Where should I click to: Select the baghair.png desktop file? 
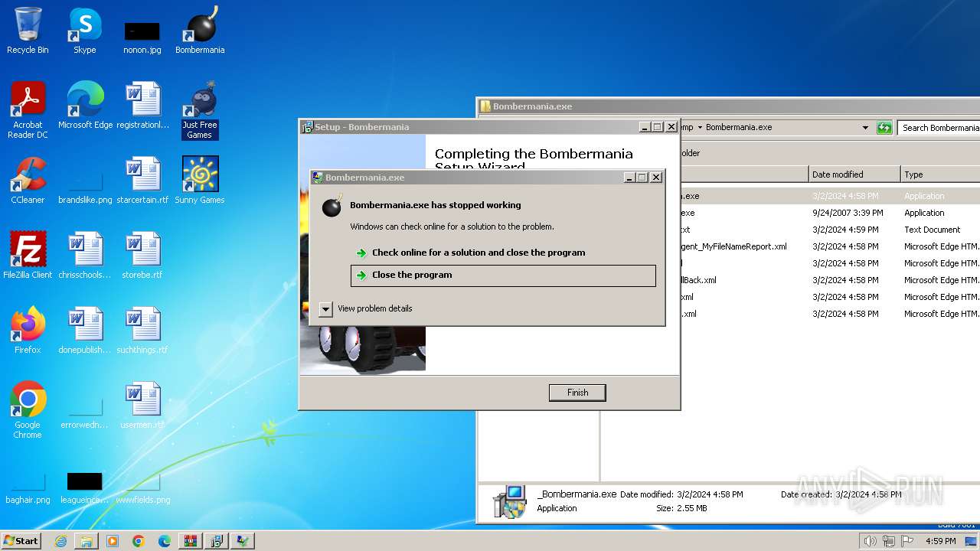pyautogui.click(x=28, y=488)
